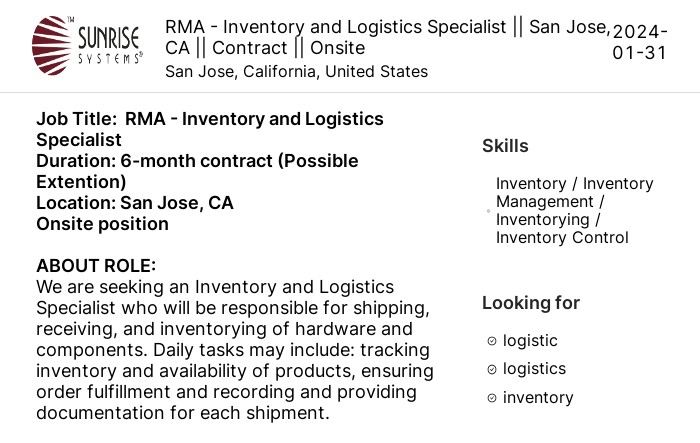Click the check icon beside logistic
The height and width of the screenshot is (443, 700).
(x=492, y=341)
